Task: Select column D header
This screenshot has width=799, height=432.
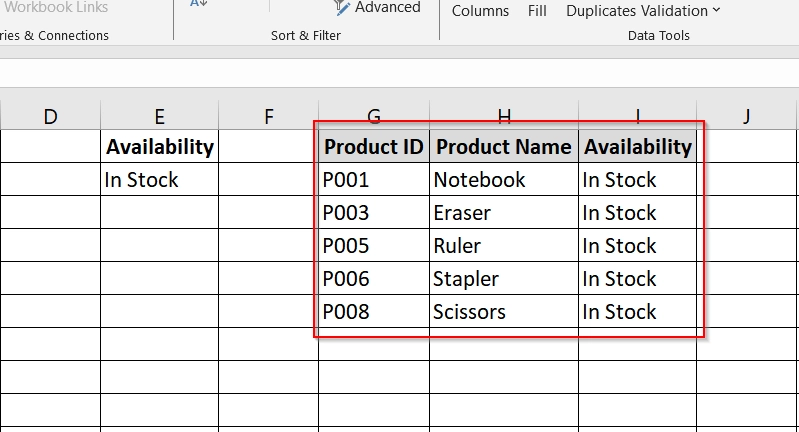Action: 50,116
